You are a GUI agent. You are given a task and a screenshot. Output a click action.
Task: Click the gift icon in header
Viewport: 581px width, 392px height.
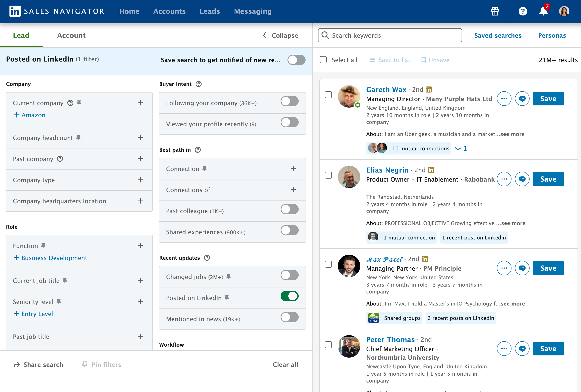click(x=495, y=11)
